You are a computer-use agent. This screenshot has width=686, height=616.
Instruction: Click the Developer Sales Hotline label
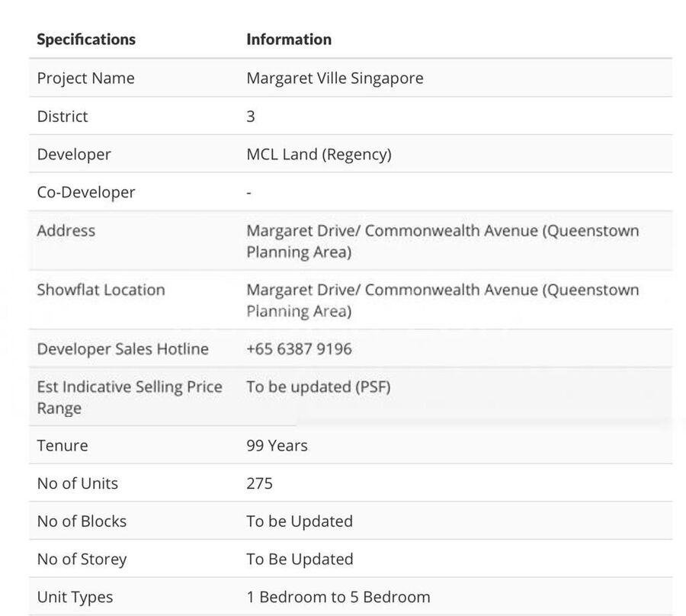(123, 349)
